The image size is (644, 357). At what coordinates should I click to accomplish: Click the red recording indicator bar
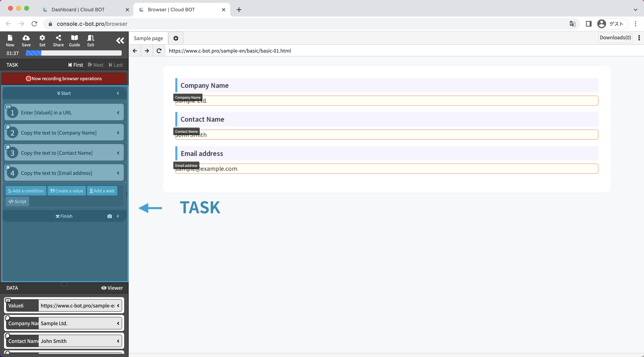[64, 79]
